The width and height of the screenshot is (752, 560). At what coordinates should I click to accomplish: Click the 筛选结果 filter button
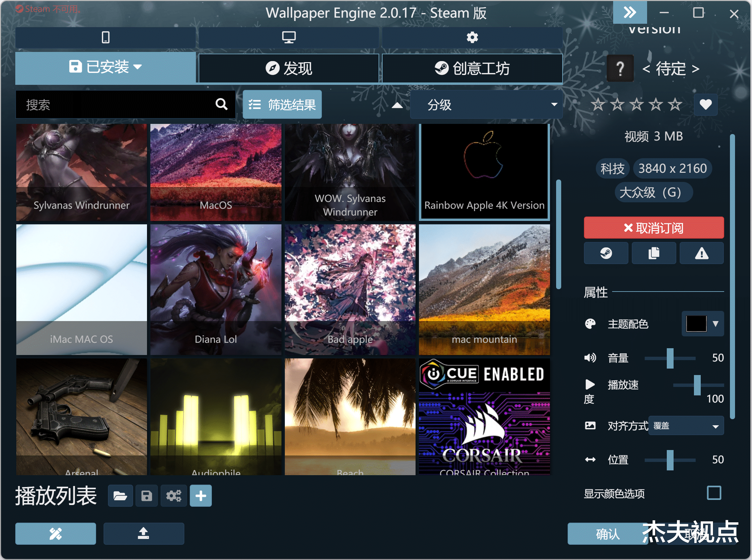pos(282,105)
